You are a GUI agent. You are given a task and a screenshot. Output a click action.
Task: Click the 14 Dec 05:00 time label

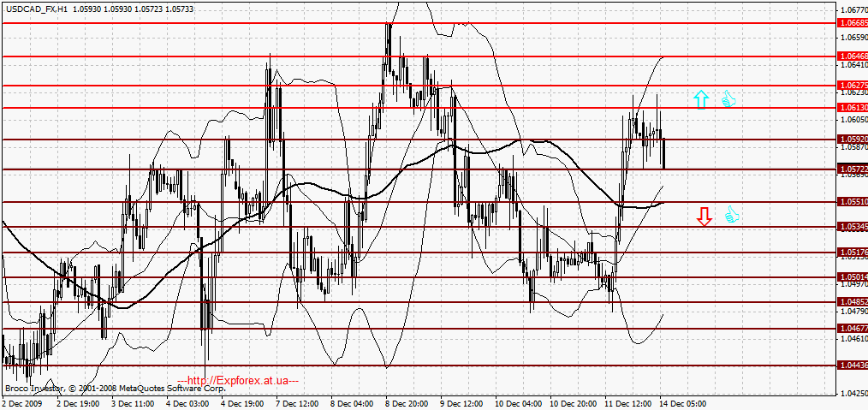684,405
